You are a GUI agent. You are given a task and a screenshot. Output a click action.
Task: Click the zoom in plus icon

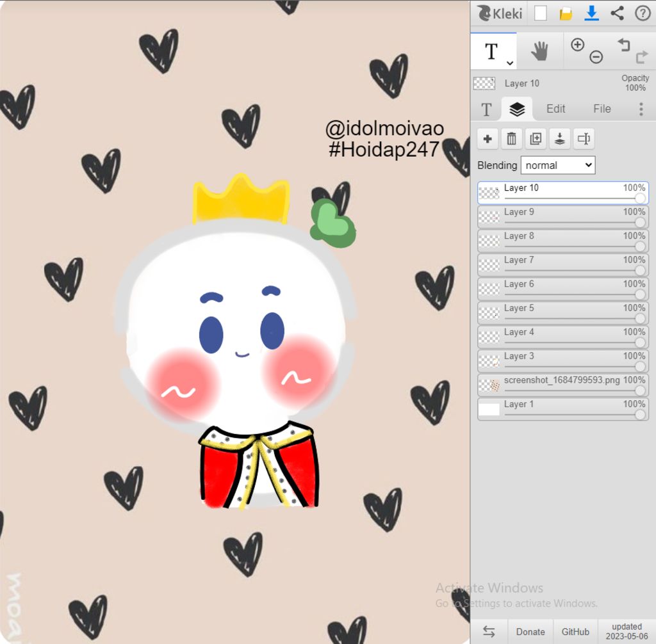pyautogui.click(x=577, y=45)
